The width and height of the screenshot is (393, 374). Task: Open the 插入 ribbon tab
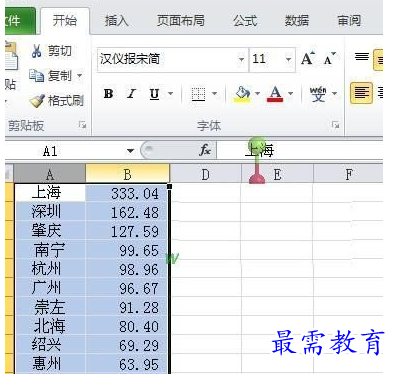coord(116,21)
